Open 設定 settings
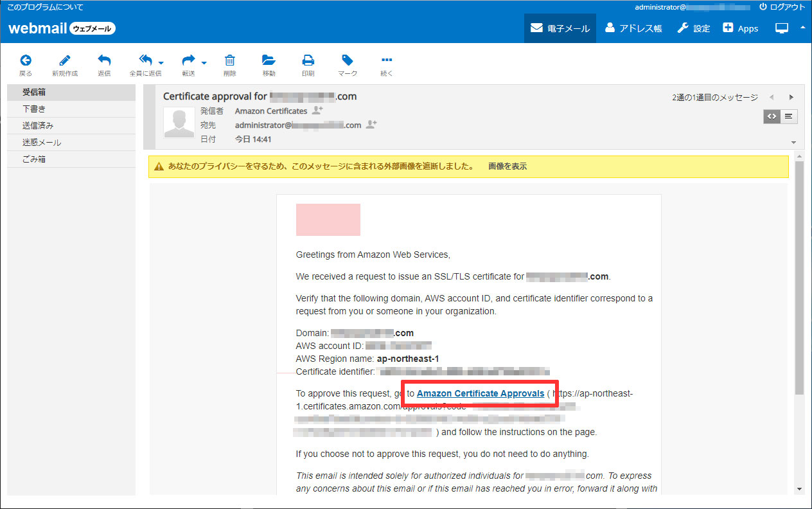Screen dimensions: 812x509 tap(694, 28)
